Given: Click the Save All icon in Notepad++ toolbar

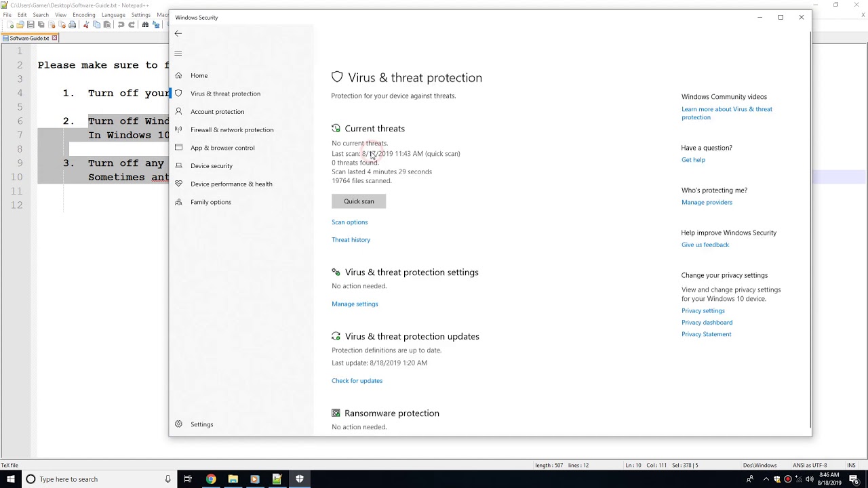Looking at the screenshot, I should (x=41, y=25).
